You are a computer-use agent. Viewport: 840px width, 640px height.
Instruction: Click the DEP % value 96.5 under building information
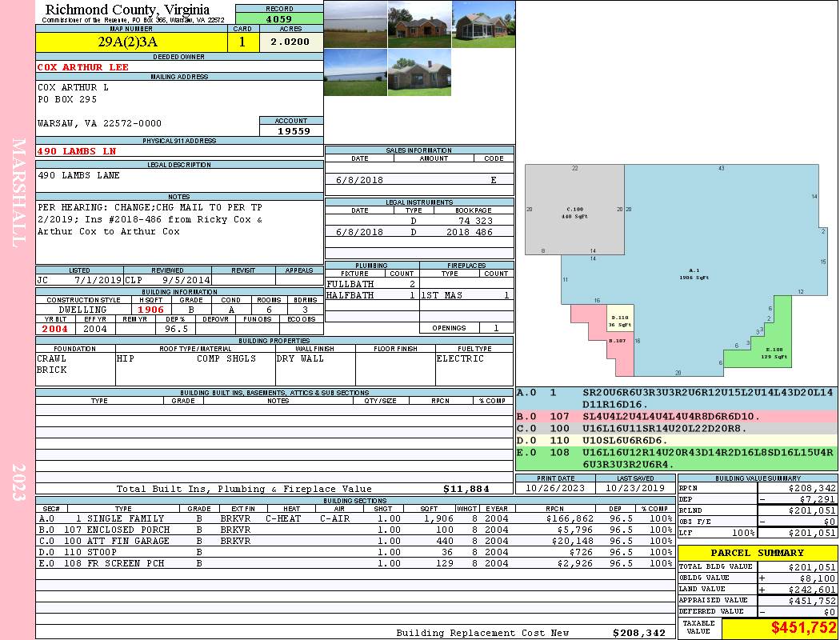pos(176,330)
